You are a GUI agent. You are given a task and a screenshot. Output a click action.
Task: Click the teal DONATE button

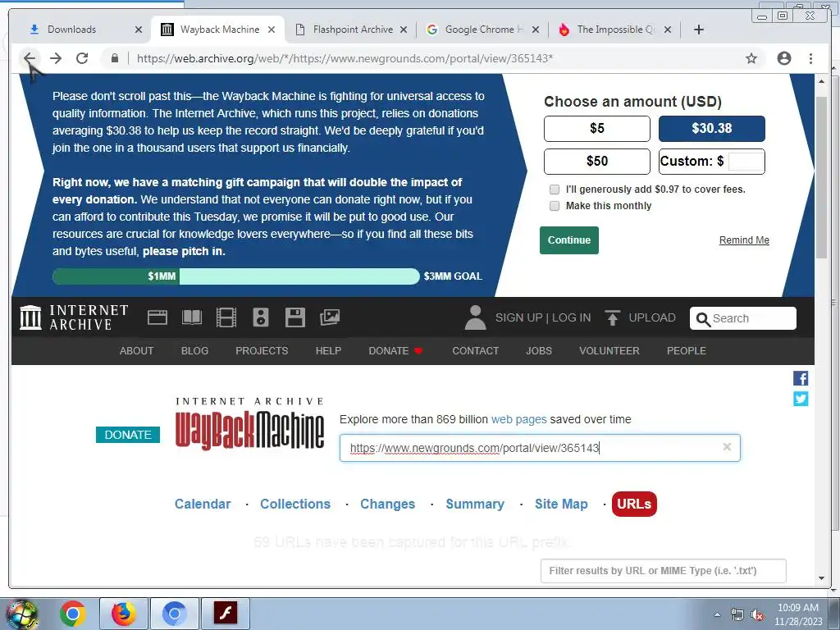128,435
